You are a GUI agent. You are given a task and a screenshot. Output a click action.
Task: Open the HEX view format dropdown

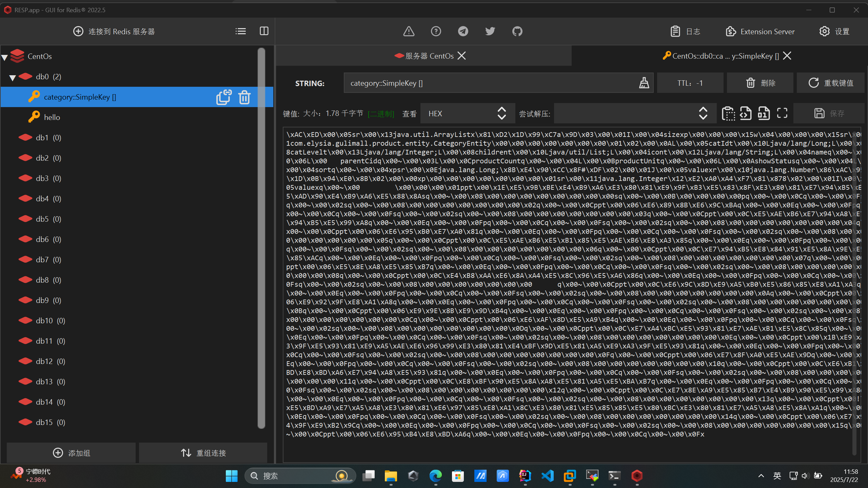pos(468,114)
